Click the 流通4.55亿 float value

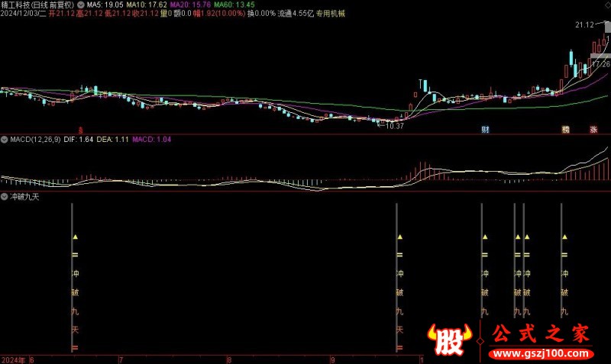point(296,14)
